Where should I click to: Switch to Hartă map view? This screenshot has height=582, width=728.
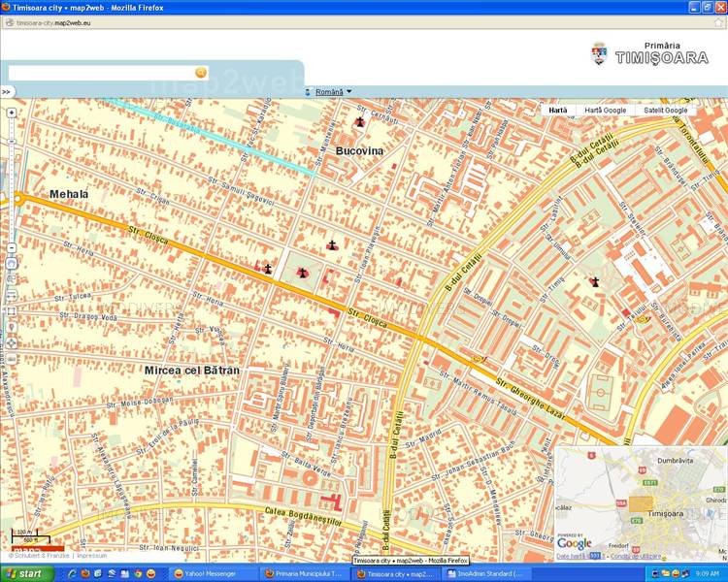557,111
